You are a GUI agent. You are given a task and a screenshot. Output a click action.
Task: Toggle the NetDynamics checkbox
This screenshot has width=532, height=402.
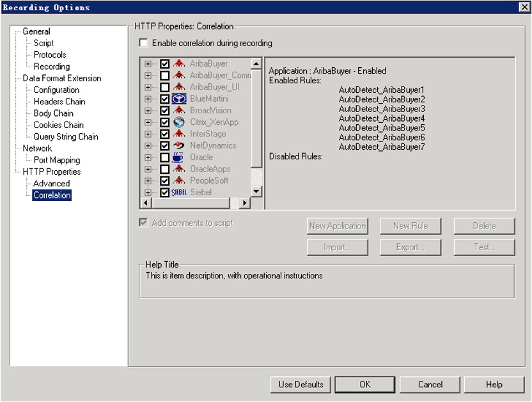point(164,146)
